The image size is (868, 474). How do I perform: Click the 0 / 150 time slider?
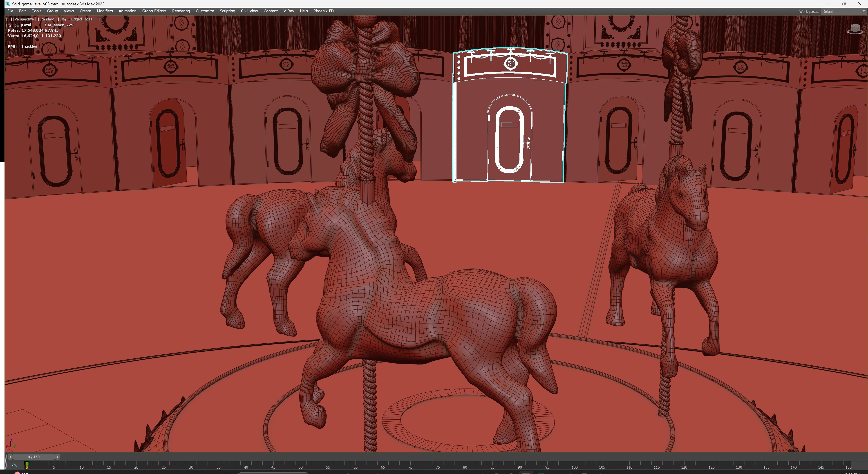34,457
